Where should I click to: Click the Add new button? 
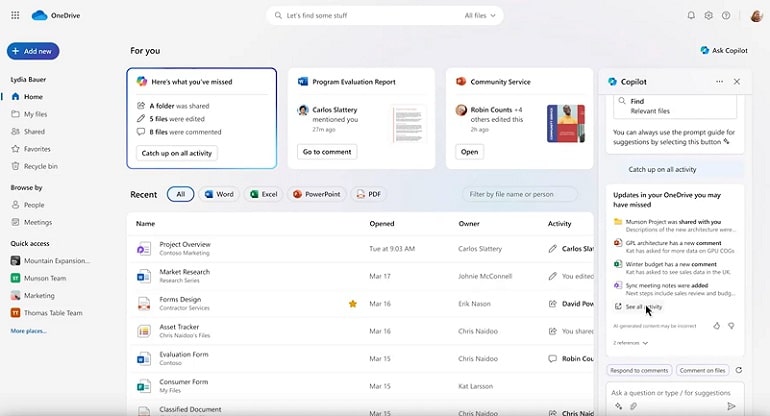tap(33, 51)
